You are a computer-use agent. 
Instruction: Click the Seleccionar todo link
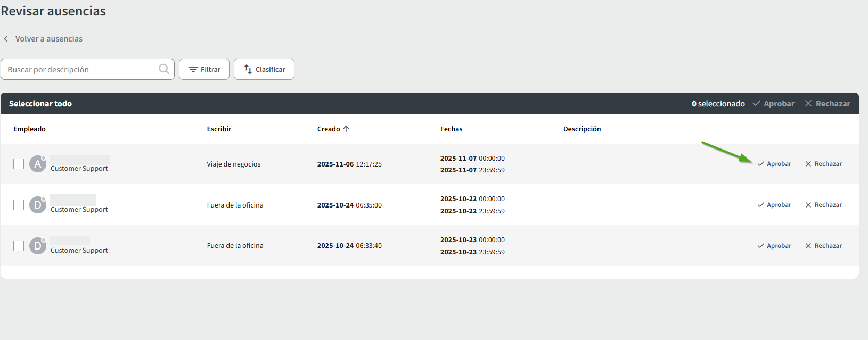point(40,104)
